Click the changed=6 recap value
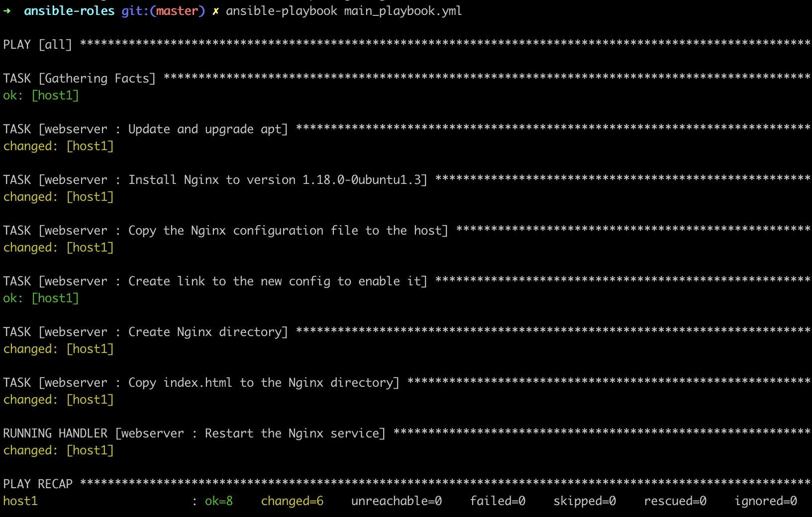 coord(292,501)
